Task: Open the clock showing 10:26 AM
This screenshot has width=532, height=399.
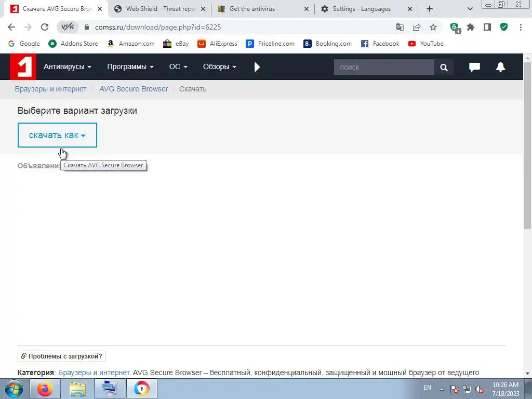Action: [506, 389]
